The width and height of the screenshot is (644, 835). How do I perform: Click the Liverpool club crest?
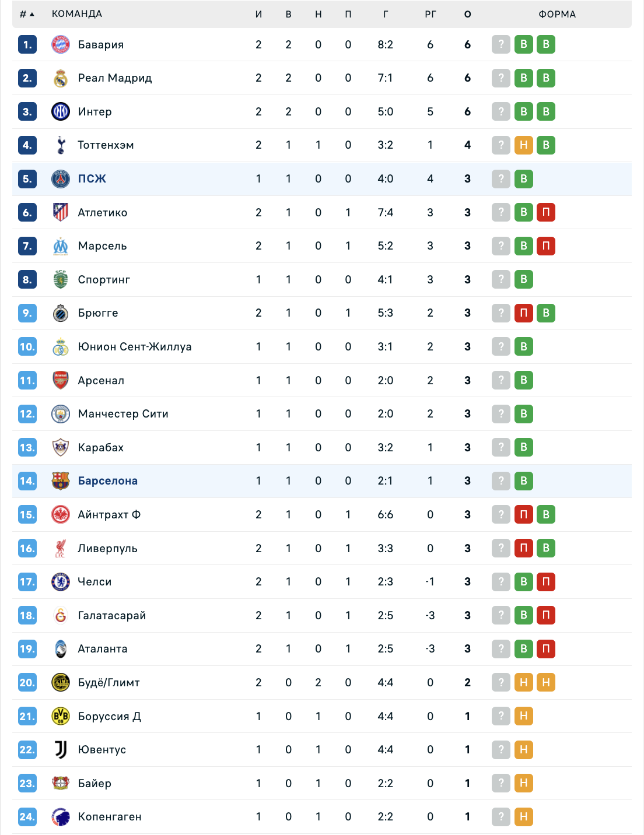click(61, 548)
